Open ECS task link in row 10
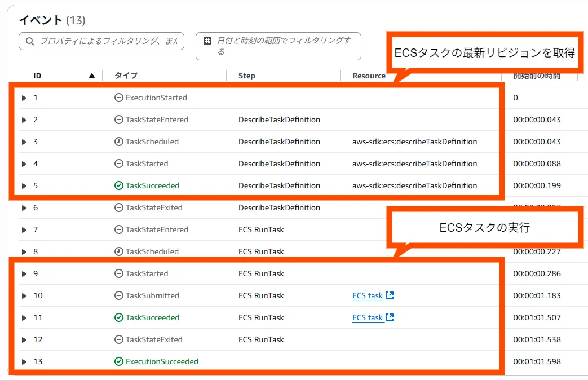This screenshot has width=588, height=380. click(x=368, y=296)
